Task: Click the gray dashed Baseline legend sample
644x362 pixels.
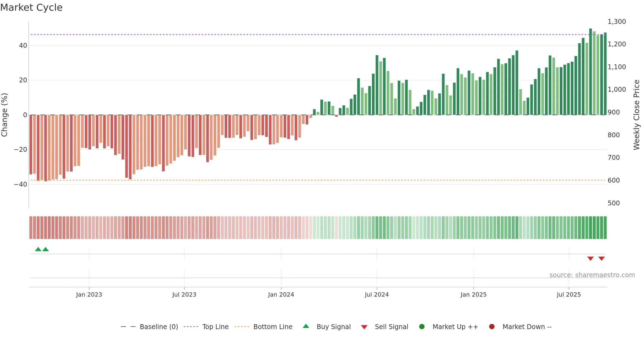Action: (128, 327)
